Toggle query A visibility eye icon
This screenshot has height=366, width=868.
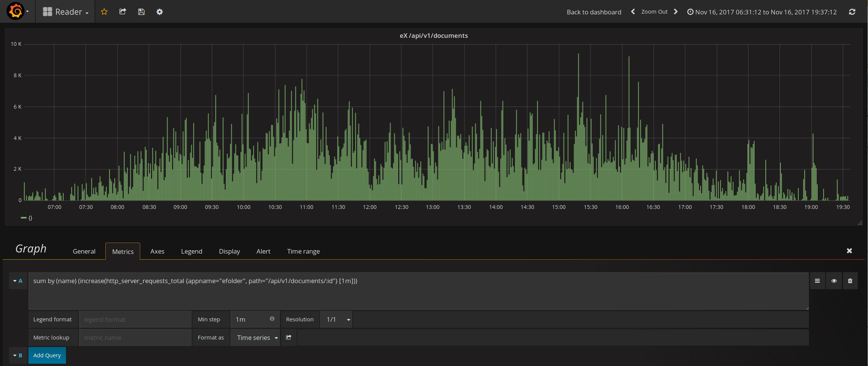point(834,281)
